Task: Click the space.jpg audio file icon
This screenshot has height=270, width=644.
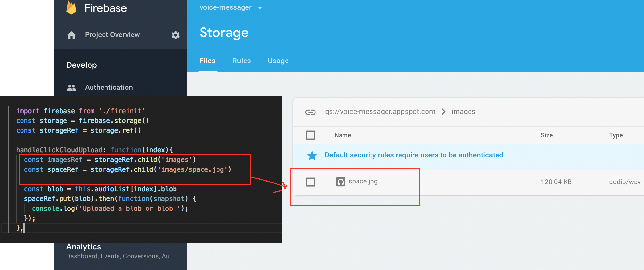Action: 341,182
